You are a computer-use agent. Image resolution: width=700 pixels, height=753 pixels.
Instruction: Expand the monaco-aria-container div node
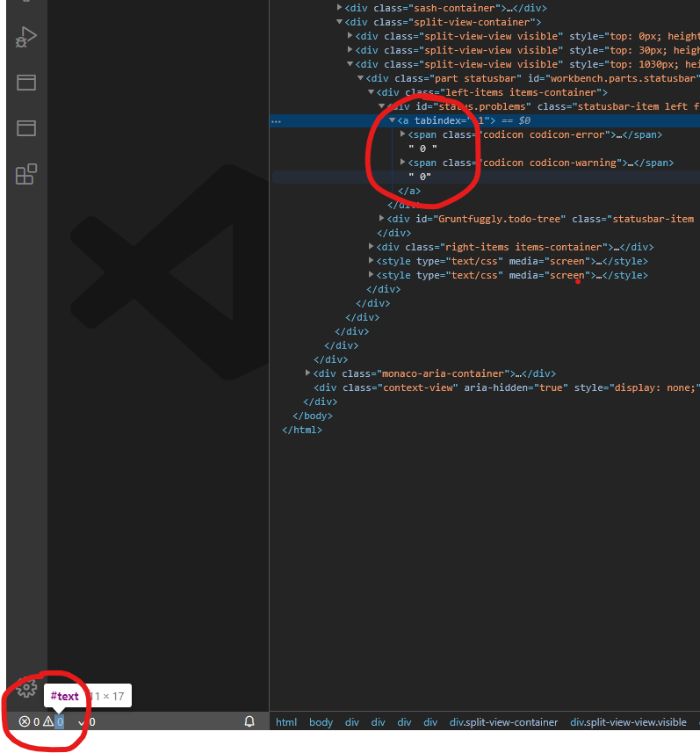point(307,373)
